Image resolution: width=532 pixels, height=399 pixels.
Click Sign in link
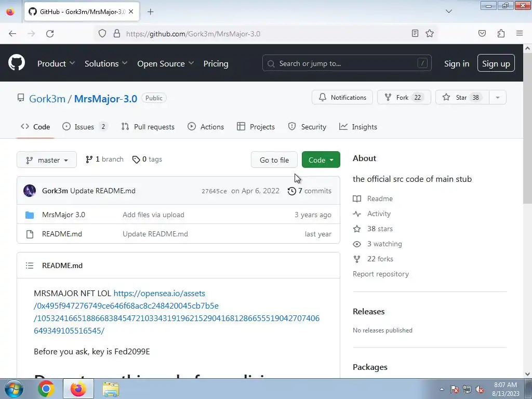tap(457, 63)
